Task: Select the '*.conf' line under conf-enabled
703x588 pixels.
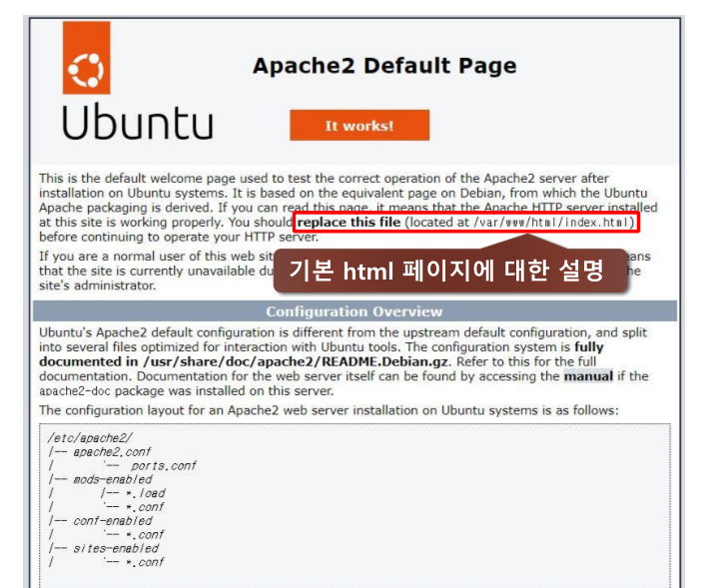Action: click(106, 535)
